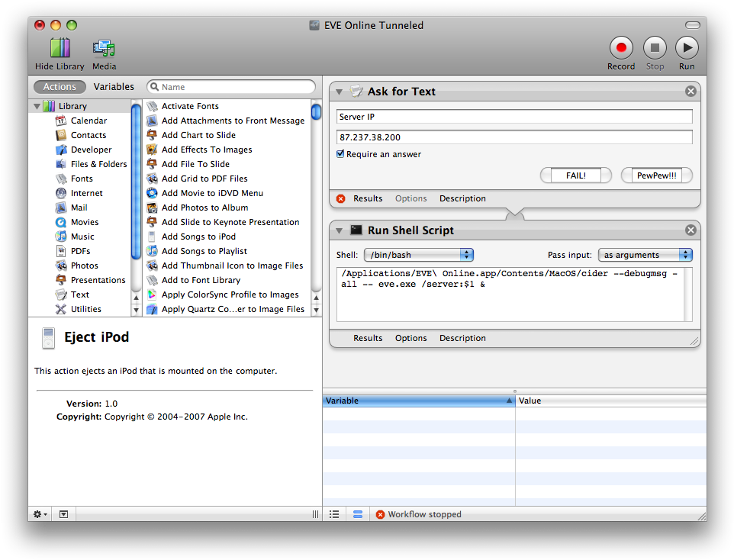The height and width of the screenshot is (560, 734).
Task: Choose the Utilities category icon
Action: tap(61, 310)
